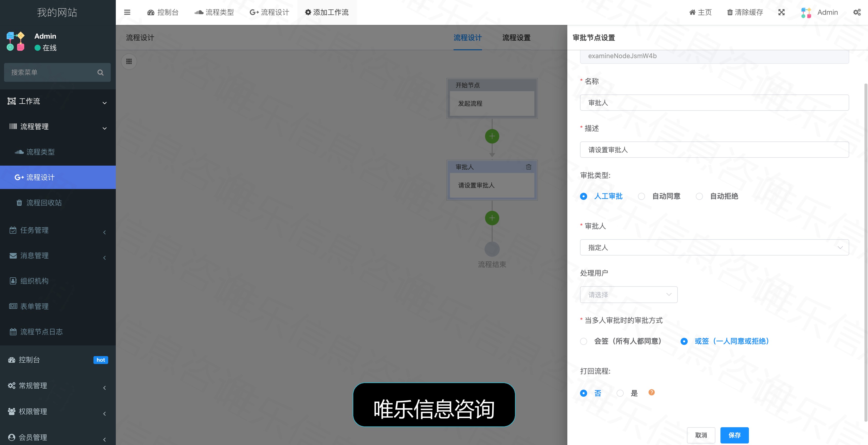868x445 pixels.
Task: Expand the 会员管理 menu
Action: [x=58, y=437]
